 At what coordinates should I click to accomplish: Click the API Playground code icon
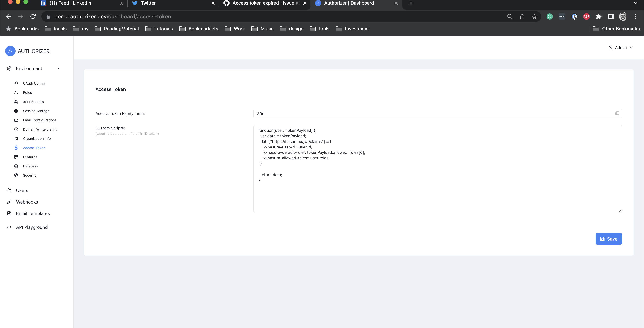(x=9, y=227)
